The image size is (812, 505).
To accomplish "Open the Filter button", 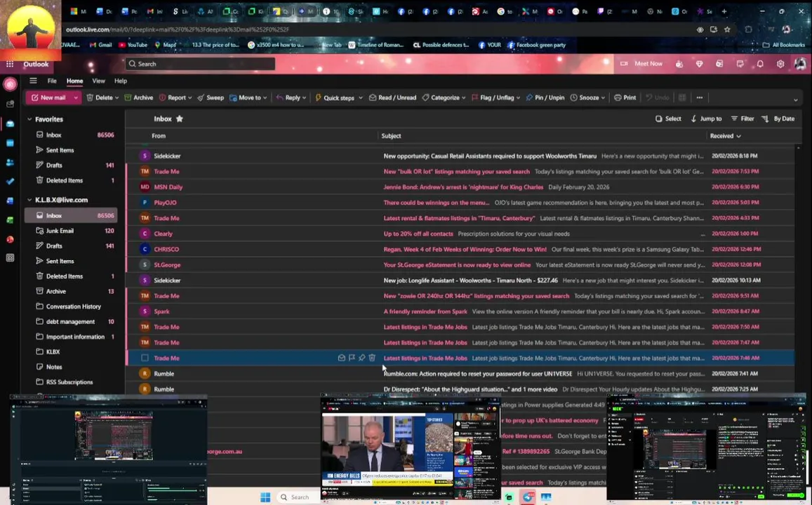I will tap(743, 119).
